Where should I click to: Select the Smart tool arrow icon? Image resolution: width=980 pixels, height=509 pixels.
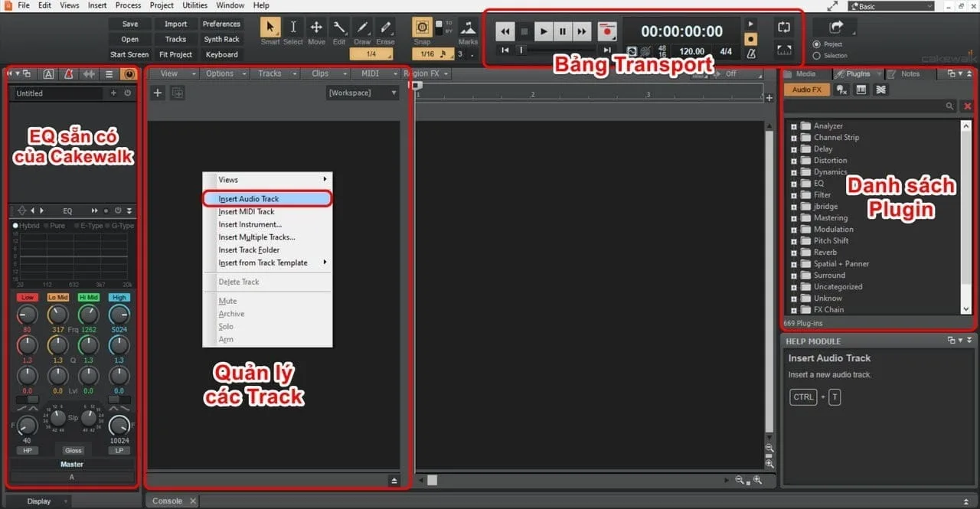coord(270,27)
